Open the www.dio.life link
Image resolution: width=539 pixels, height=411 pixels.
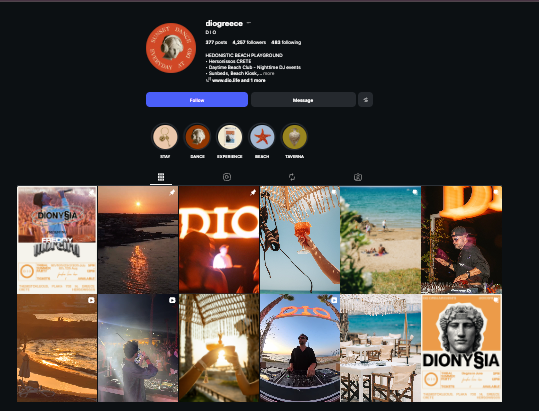tap(226, 80)
